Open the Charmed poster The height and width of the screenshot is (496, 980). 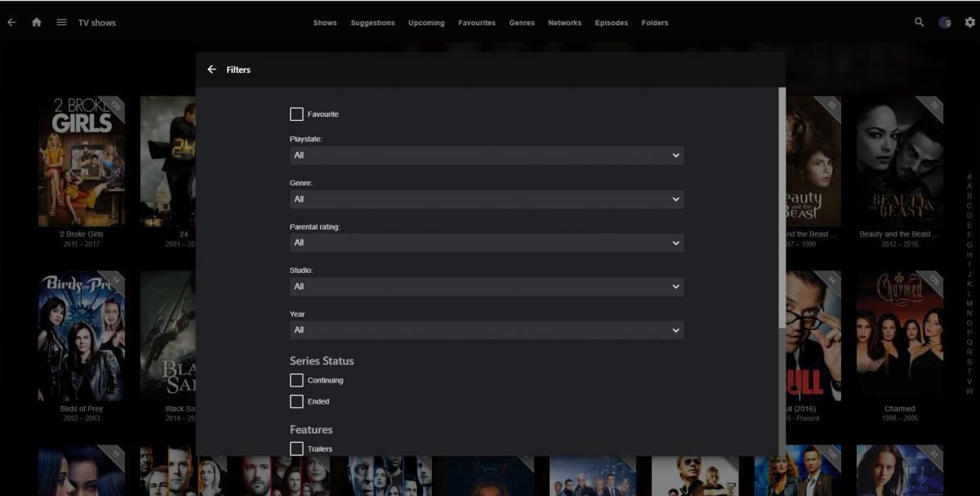tap(900, 336)
